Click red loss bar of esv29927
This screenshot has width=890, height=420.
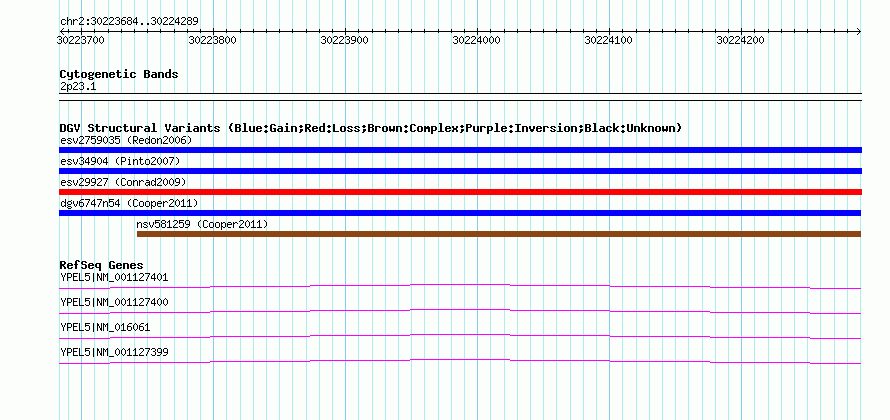460,192
